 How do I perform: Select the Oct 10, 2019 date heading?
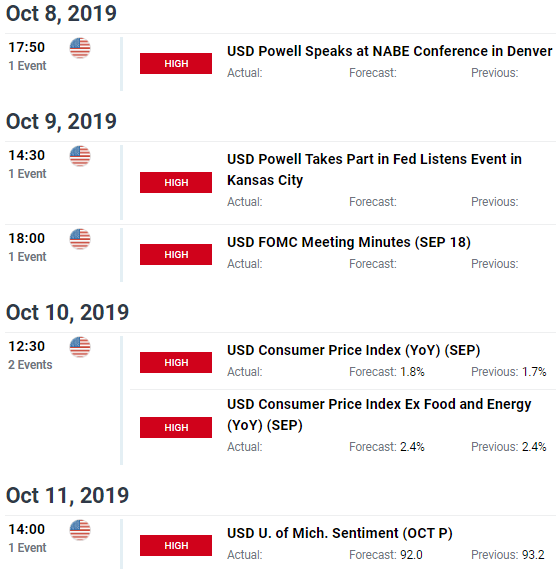68,312
